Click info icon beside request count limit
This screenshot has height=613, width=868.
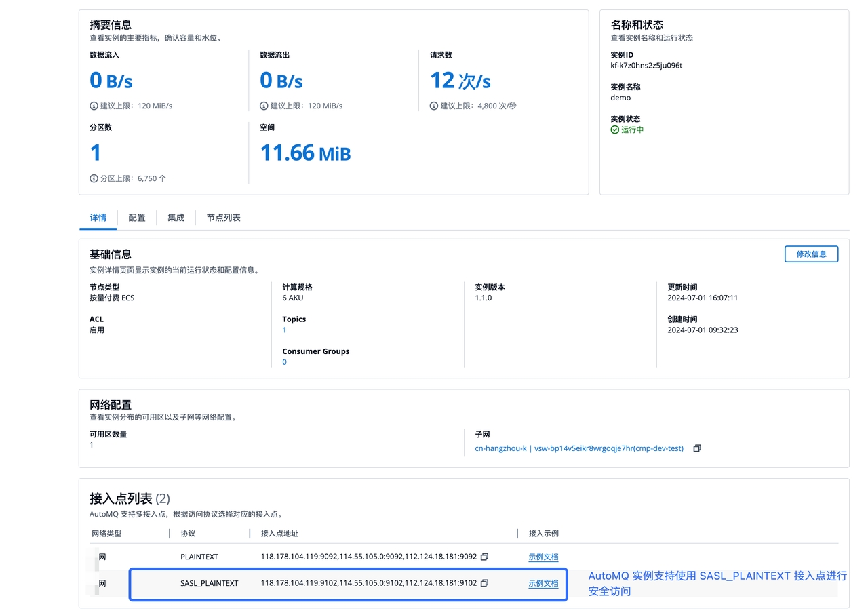pyautogui.click(x=435, y=106)
